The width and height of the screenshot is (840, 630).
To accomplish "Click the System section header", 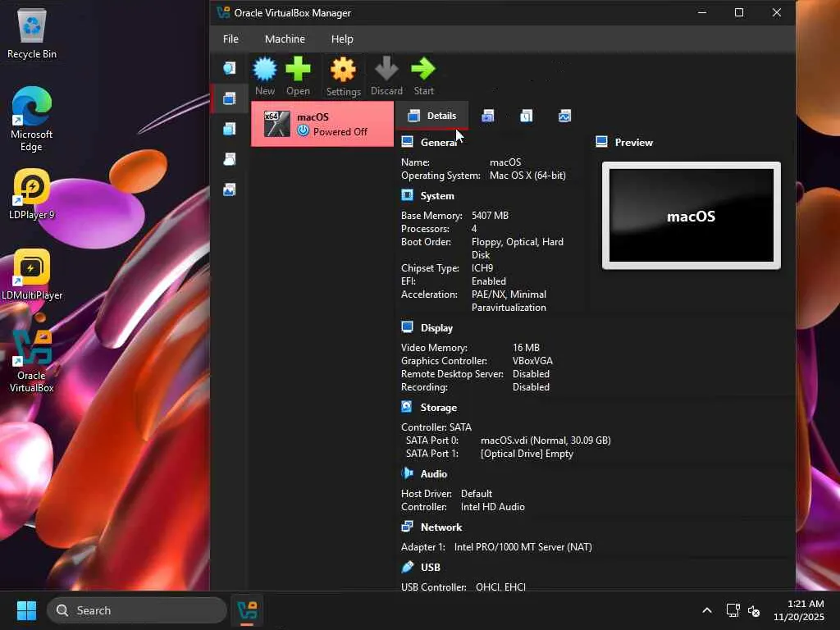I will click(x=437, y=196).
